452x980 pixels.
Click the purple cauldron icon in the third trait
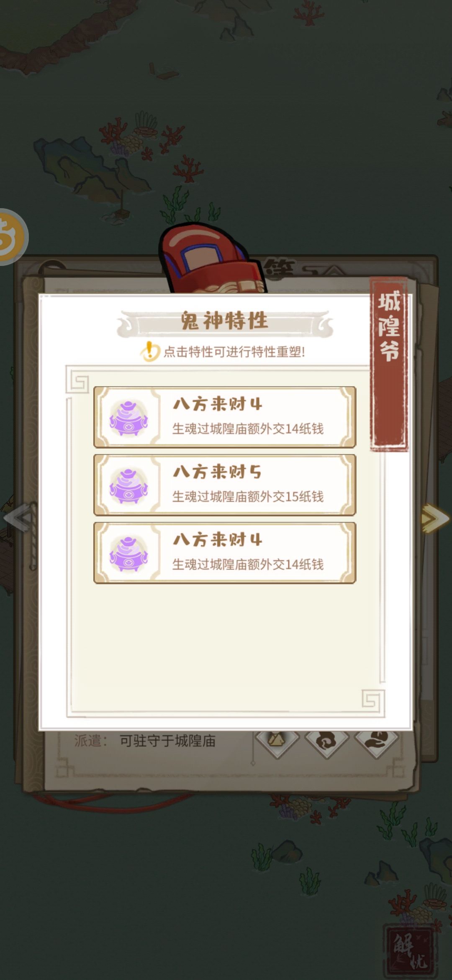click(128, 553)
